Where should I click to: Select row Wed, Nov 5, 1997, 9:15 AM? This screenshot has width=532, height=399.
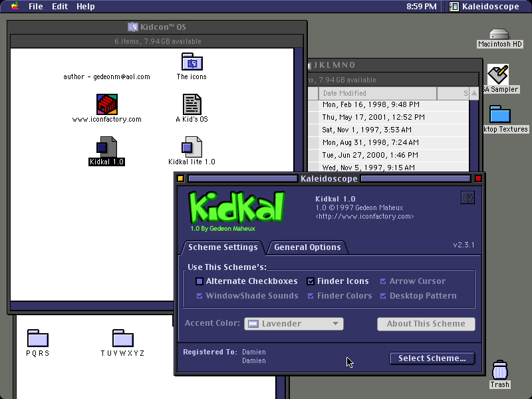(x=388, y=168)
